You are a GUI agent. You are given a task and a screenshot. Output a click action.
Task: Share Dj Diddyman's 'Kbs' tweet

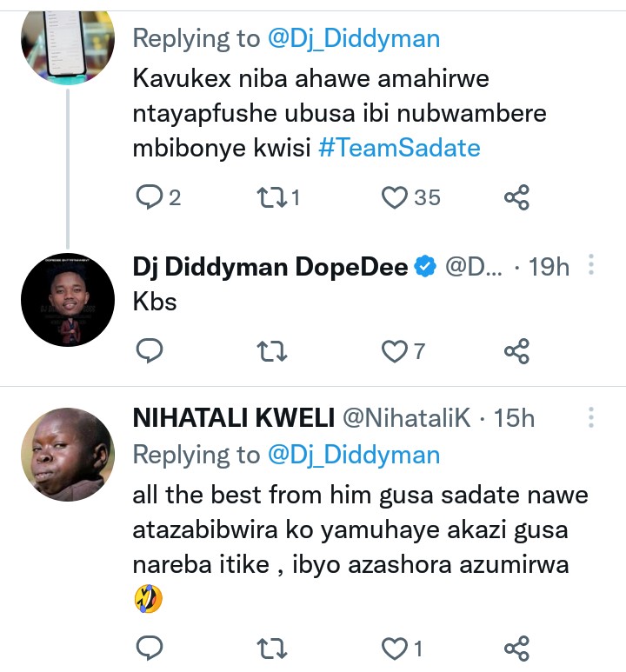click(x=516, y=350)
